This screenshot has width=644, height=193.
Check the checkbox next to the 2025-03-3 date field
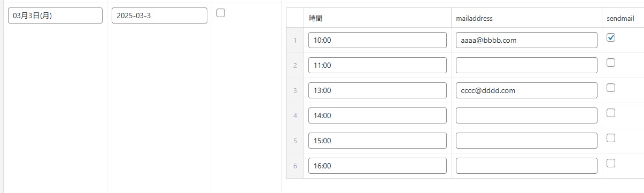221,13
